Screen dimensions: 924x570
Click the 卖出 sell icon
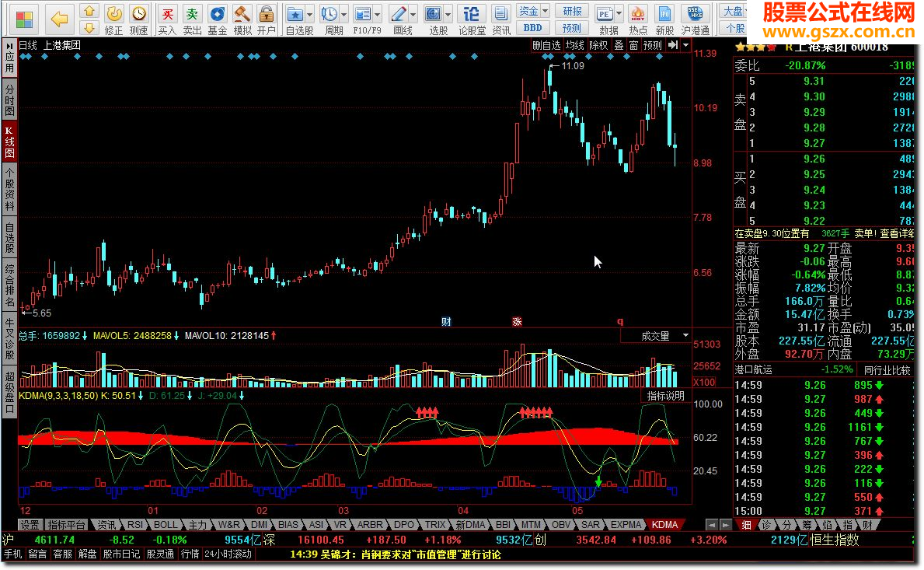click(x=192, y=19)
